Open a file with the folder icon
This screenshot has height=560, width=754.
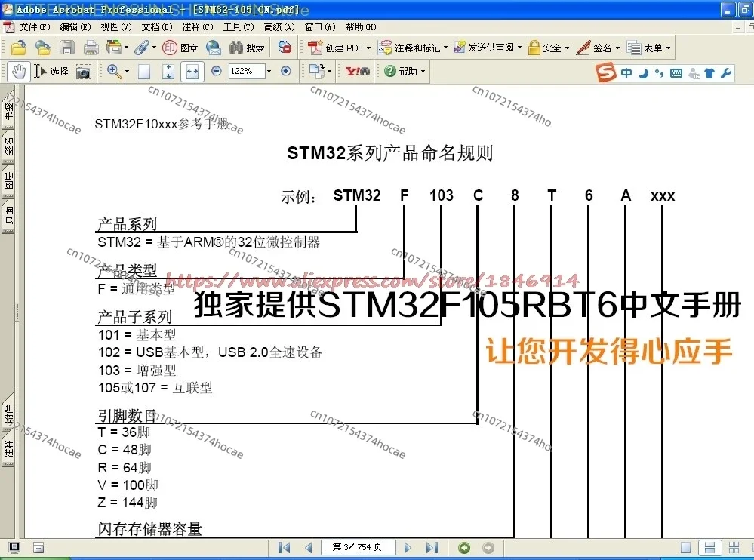18,48
